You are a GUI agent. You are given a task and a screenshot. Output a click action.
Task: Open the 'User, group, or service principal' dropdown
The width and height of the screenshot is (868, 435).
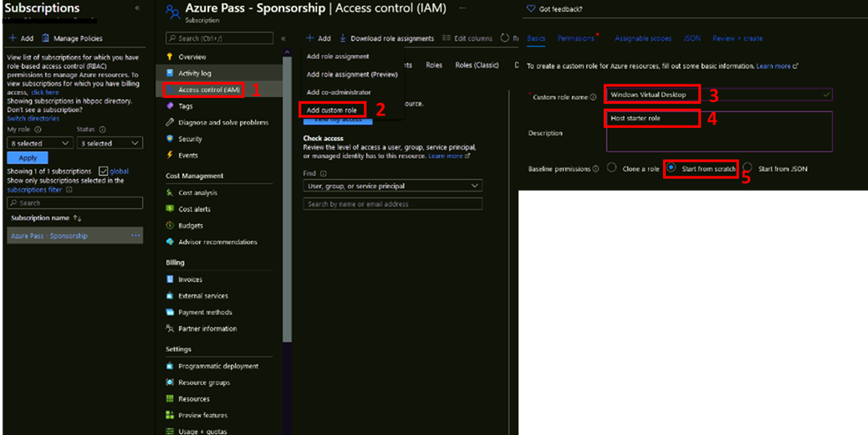point(392,186)
